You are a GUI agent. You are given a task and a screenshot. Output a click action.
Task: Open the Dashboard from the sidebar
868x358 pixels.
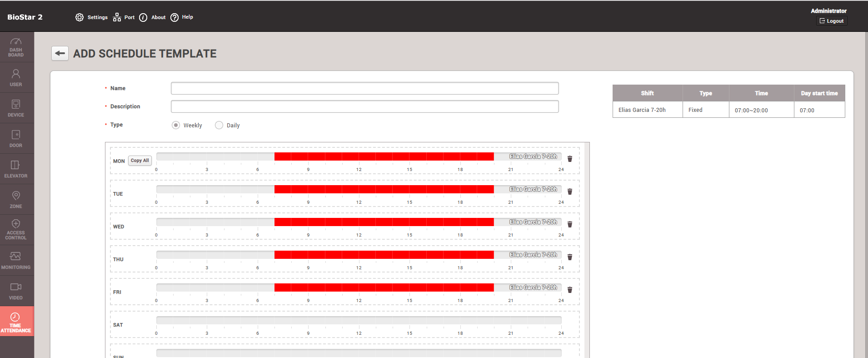click(x=16, y=47)
